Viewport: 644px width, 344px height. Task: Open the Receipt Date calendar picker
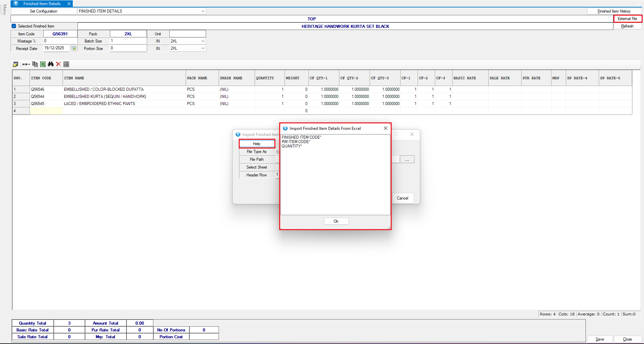(x=73, y=48)
